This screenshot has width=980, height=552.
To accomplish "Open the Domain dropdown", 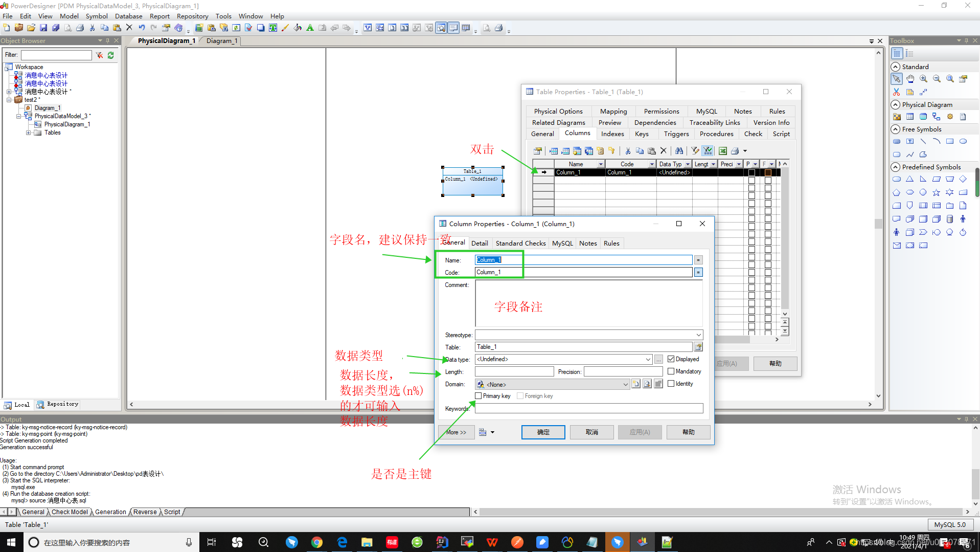I will click(625, 384).
